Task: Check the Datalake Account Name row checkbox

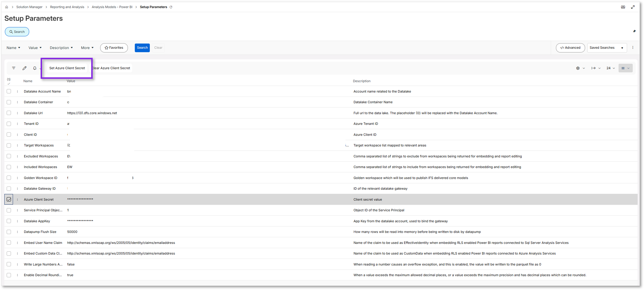Action: pyautogui.click(x=9, y=91)
